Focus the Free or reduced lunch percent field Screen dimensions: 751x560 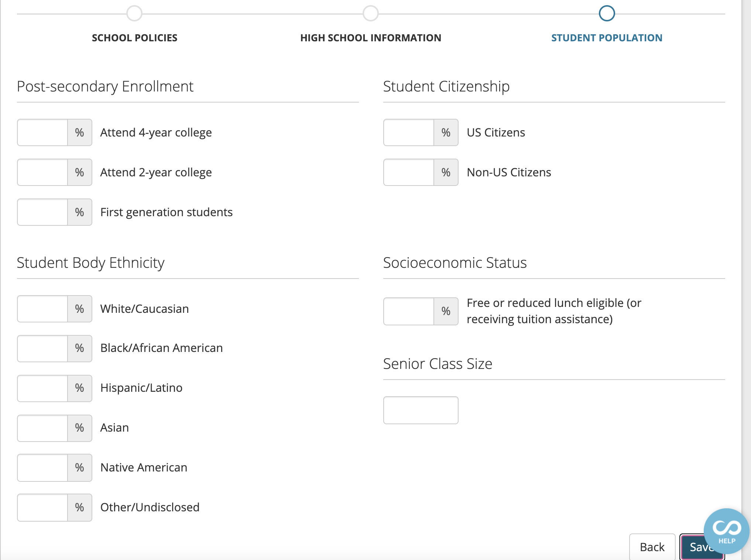(409, 311)
